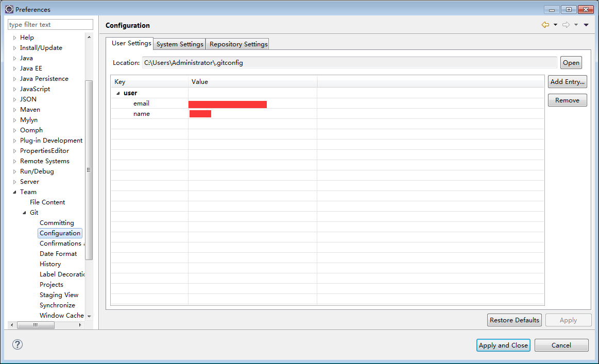Click the back navigation arrow icon
The height and width of the screenshot is (364, 599).
pyautogui.click(x=545, y=25)
